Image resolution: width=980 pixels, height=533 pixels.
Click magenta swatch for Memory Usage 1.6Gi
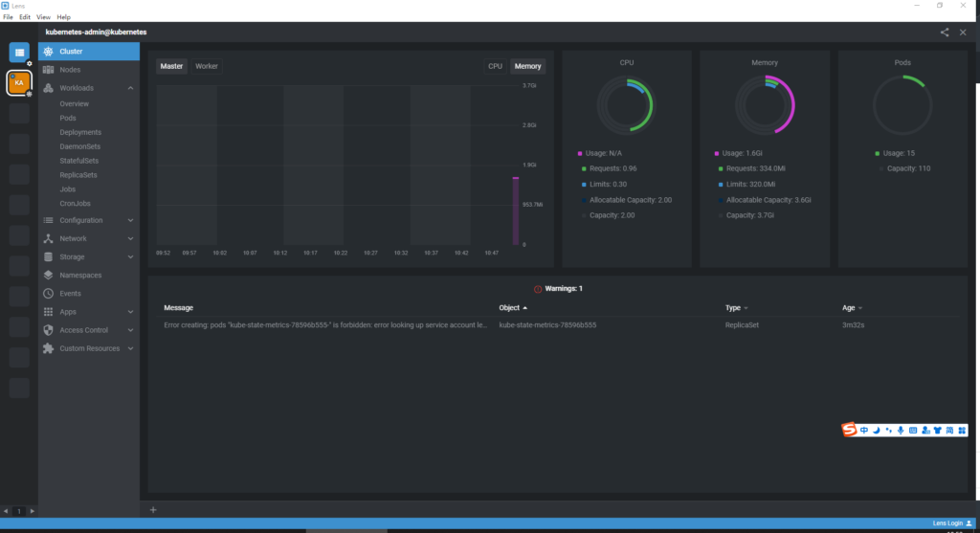click(716, 153)
